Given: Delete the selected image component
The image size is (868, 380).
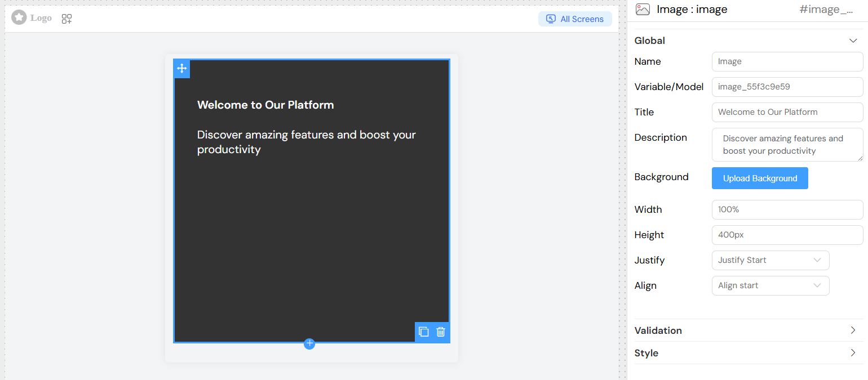Looking at the screenshot, I should pos(441,332).
